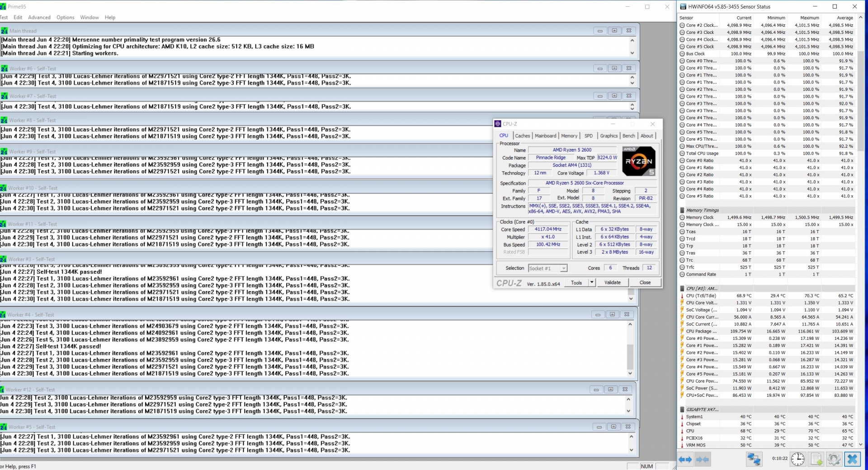868x470 pixels.
Task: Click the Ryzen 5 logo in CPU-Z
Action: pyautogui.click(x=638, y=161)
